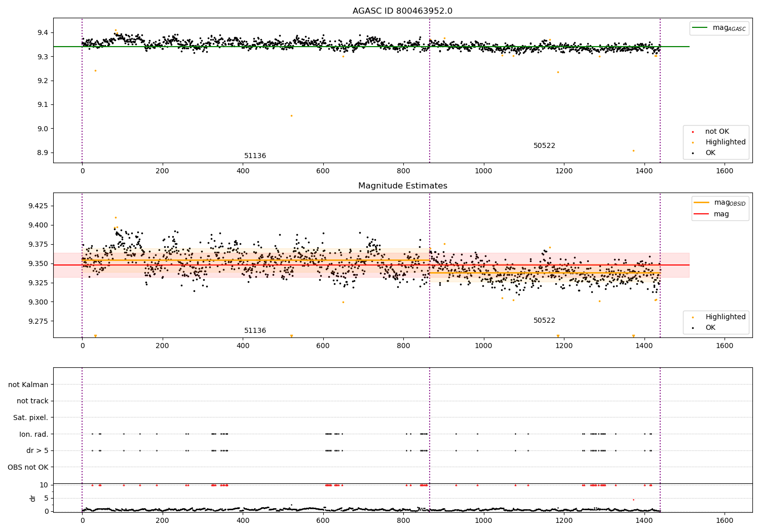Click the 'not Kalman' row label
Screen dimensions: 760x532
28,385
